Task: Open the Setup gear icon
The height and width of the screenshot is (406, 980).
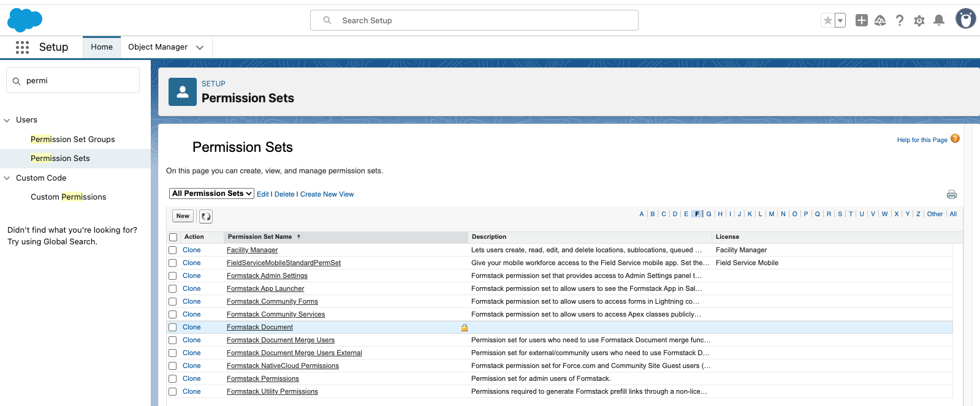Action: (919, 21)
